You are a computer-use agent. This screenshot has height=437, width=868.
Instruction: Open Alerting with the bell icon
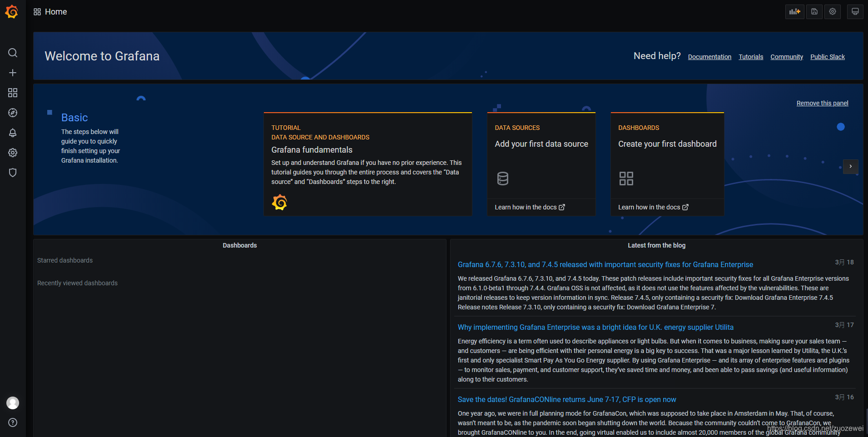13,133
